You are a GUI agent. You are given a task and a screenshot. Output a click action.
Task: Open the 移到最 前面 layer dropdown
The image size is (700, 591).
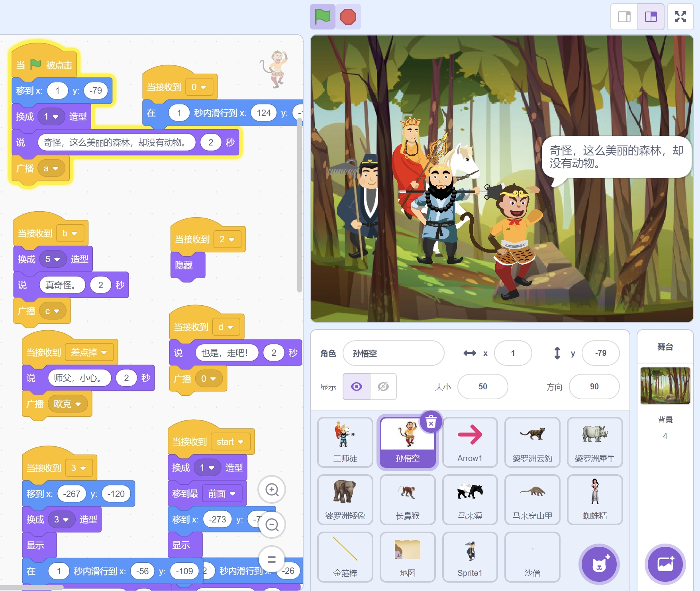233,494
